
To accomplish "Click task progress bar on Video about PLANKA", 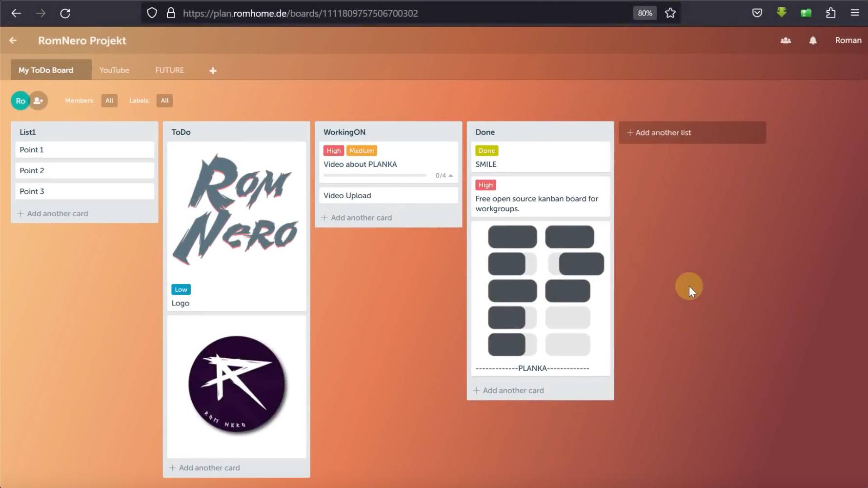I will point(375,175).
